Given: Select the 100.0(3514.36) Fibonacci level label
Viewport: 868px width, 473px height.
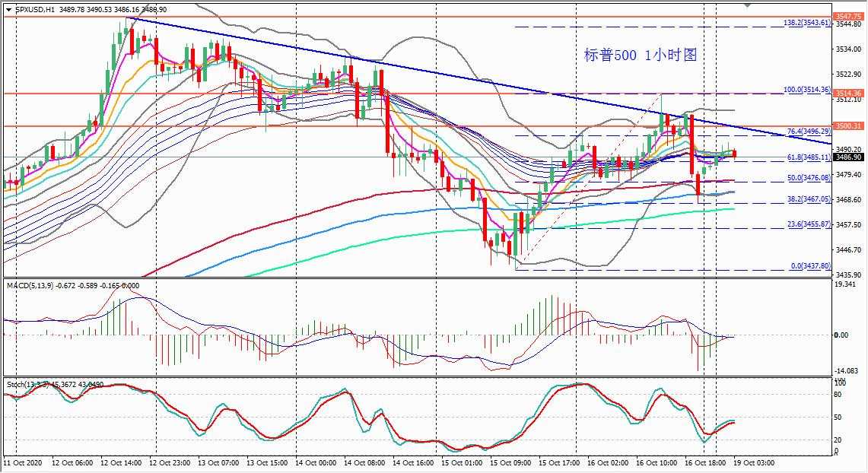Looking at the screenshot, I should [x=807, y=90].
